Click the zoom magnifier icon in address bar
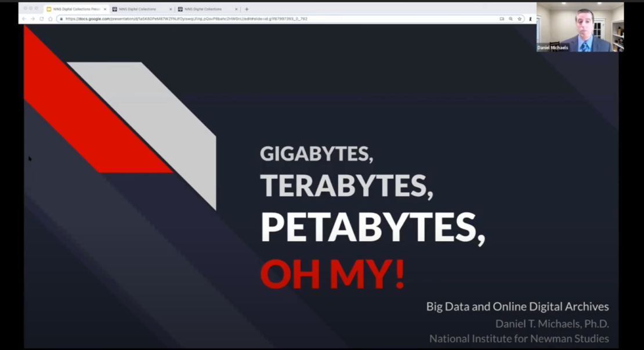This screenshot has width=644, height=350. tap(511, 19)
